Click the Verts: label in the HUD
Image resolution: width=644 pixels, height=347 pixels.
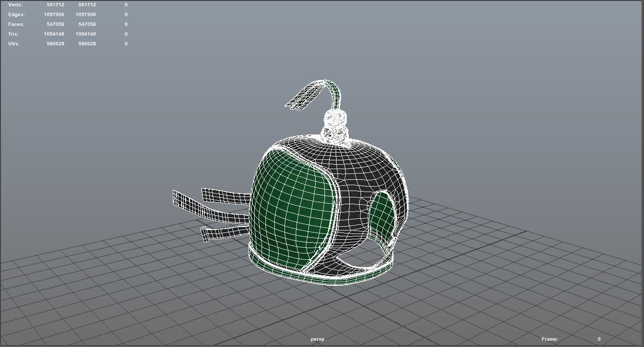coord(15,5)
